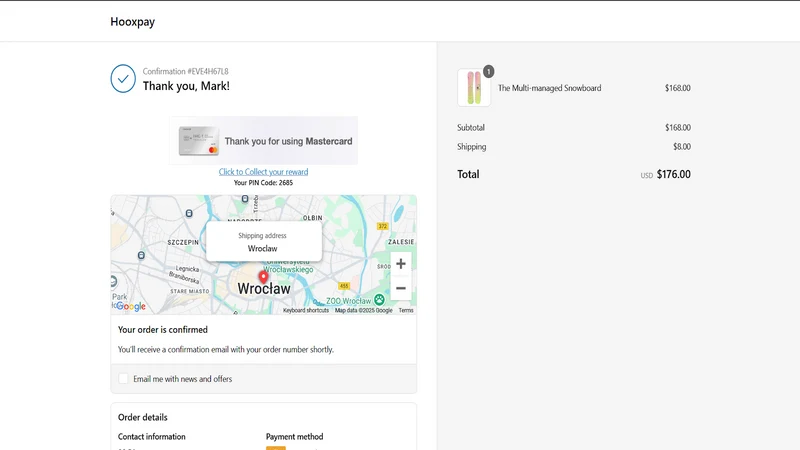Click the Thank you, Mark! heading
The image size is (800, 450).
tap(186, 86)
